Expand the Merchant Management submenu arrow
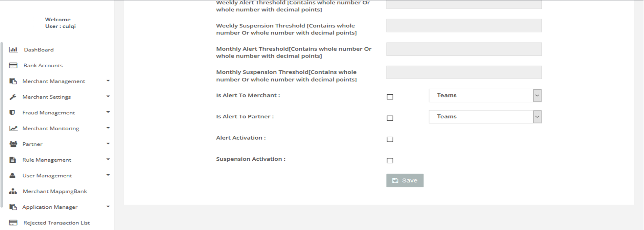Screen dimensions: 644x230 (x=108, y=81)
